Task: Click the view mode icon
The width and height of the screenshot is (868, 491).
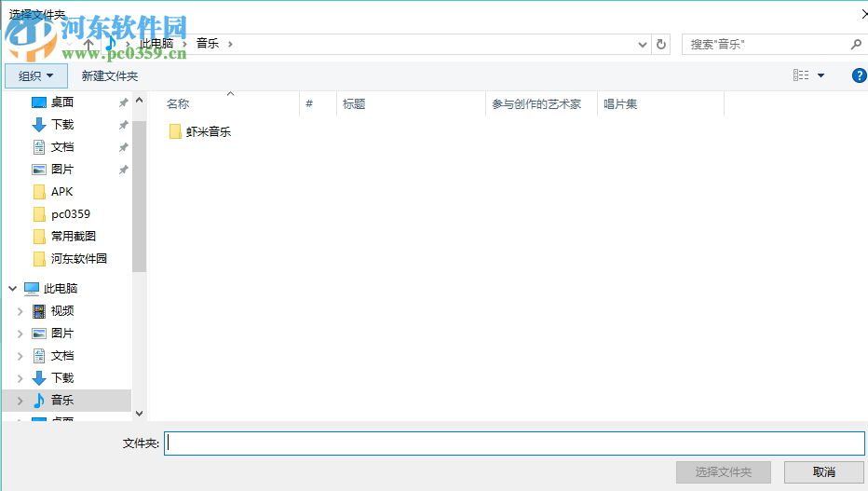Action: [x=800, y=75]
